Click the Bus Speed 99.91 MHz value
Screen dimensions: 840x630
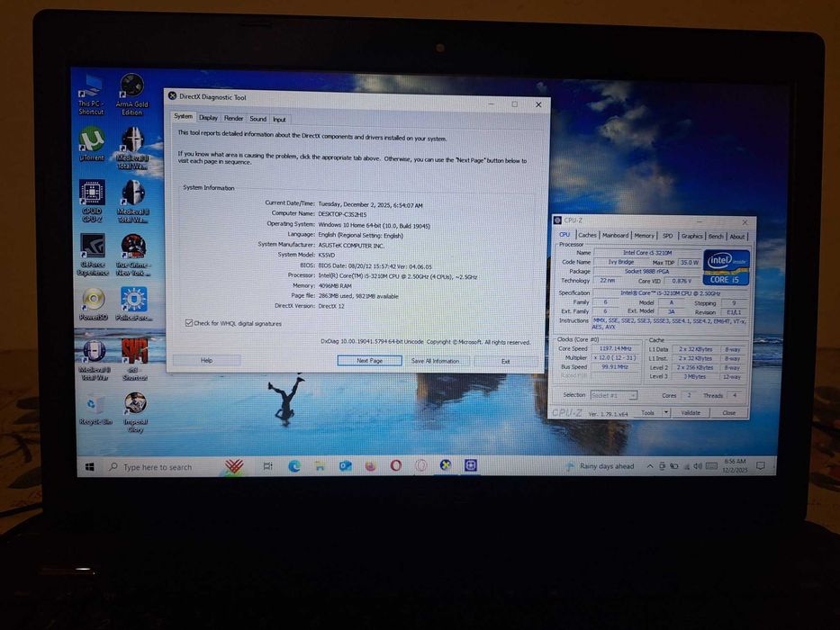click(x=615, y=367)
